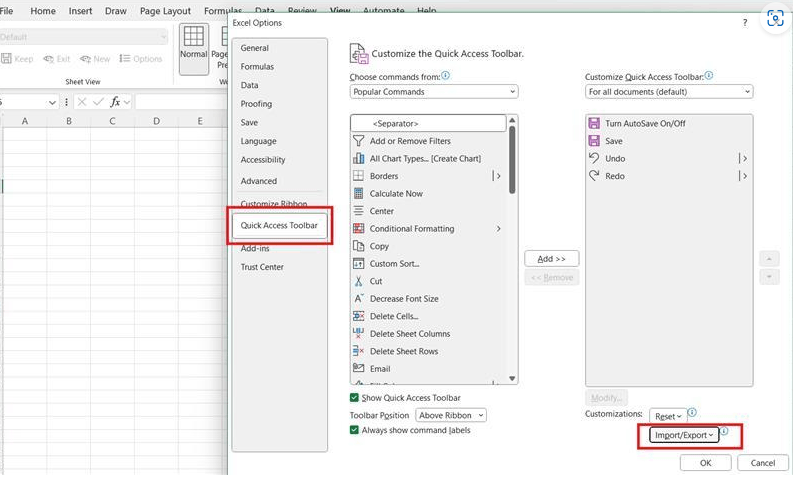The height and width of the screenshot is (477, 793).
Task: Click the Calculate Now calculator icon
Action: (x=358, y=193)
